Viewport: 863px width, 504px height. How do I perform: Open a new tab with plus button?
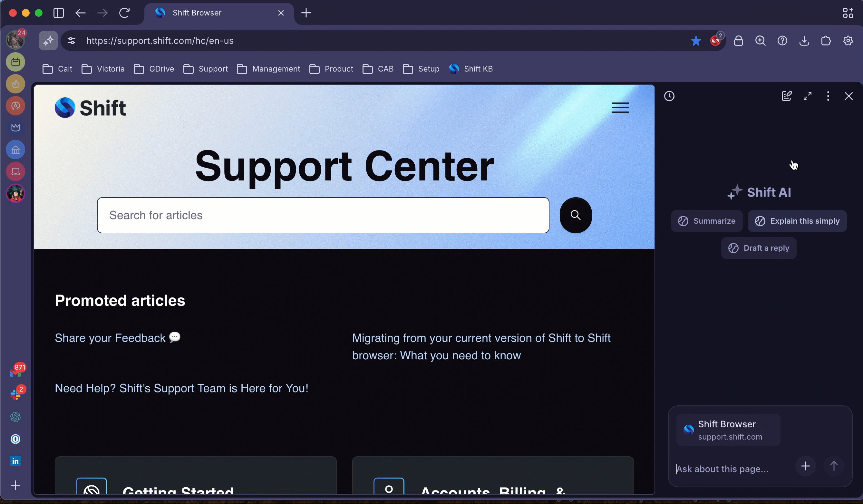point(306,13)
